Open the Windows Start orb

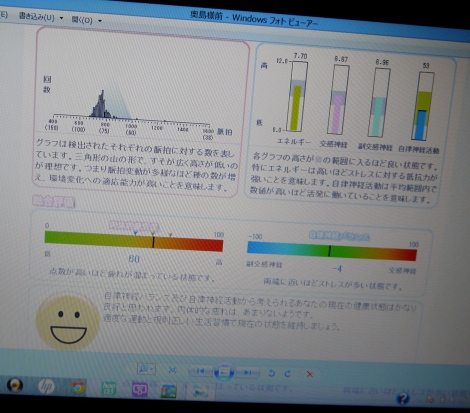coord(14,385)
